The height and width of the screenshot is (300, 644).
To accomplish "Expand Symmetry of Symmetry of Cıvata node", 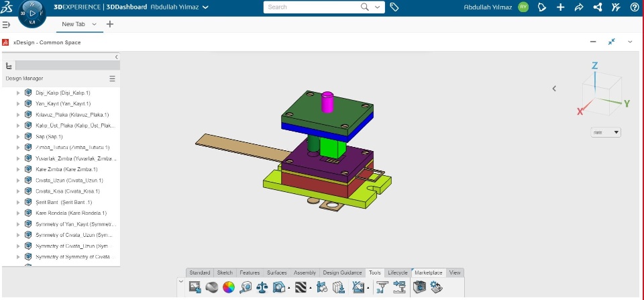I will (x=18, y=257).
